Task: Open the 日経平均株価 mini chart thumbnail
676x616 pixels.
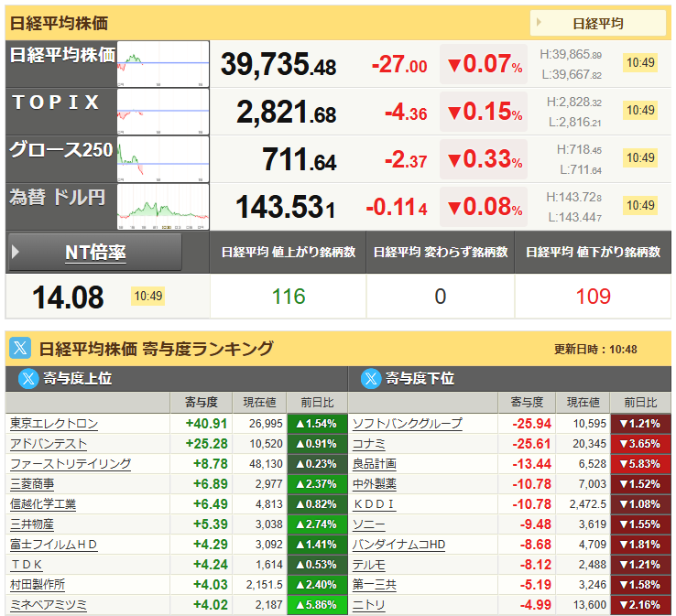Action: [x=163, y=64]
